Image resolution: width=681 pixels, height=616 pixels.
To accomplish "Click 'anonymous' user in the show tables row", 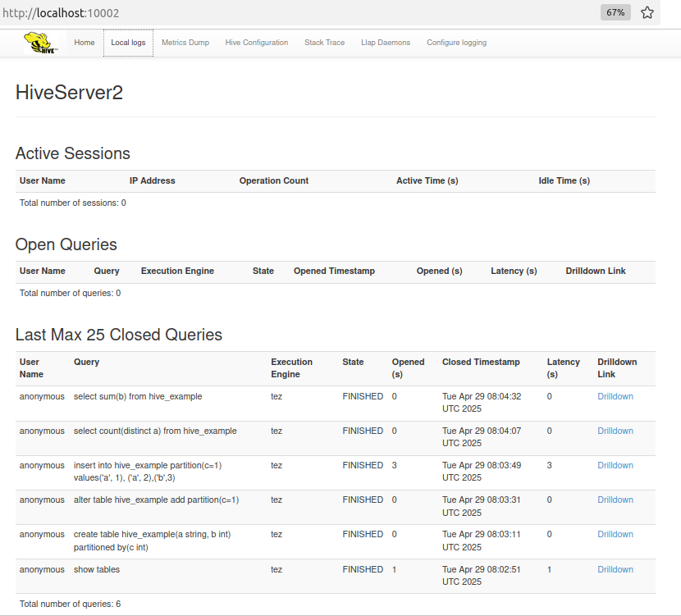I will pyautogui.click(x=42, y=569).
